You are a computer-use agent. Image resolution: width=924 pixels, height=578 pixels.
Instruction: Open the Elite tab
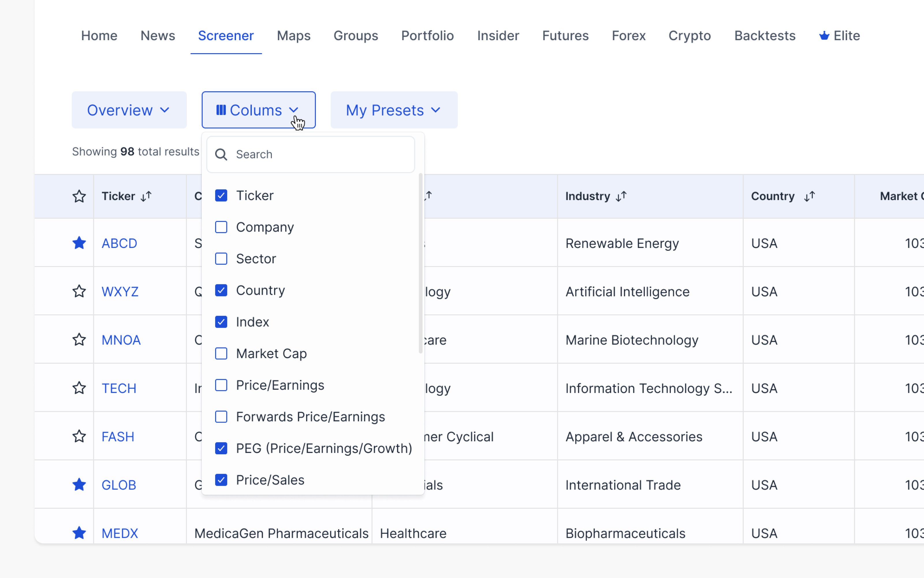840,36
